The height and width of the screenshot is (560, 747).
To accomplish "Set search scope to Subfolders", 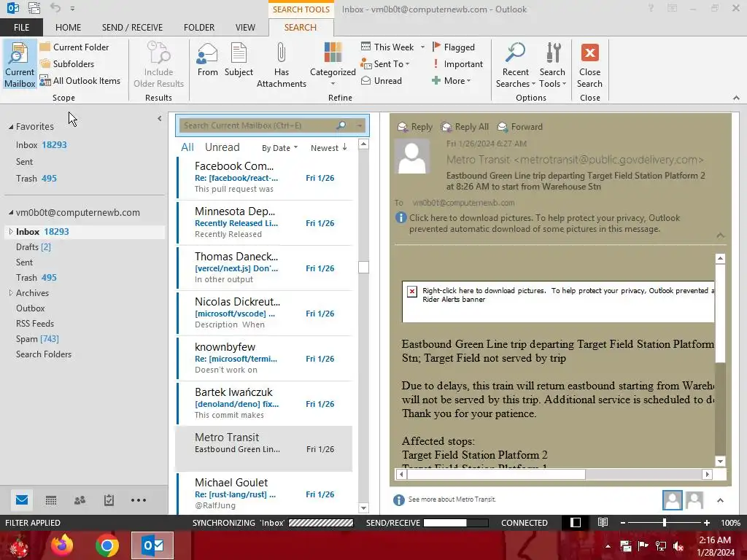I will pyautogui.click(x=67, y=64).
